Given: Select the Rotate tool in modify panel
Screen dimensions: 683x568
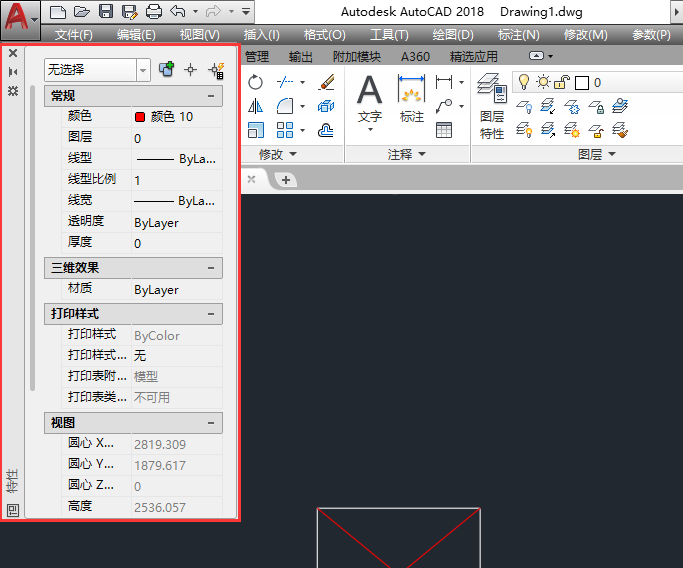Looking at the screenshot, I should click(x=255, y=82).
